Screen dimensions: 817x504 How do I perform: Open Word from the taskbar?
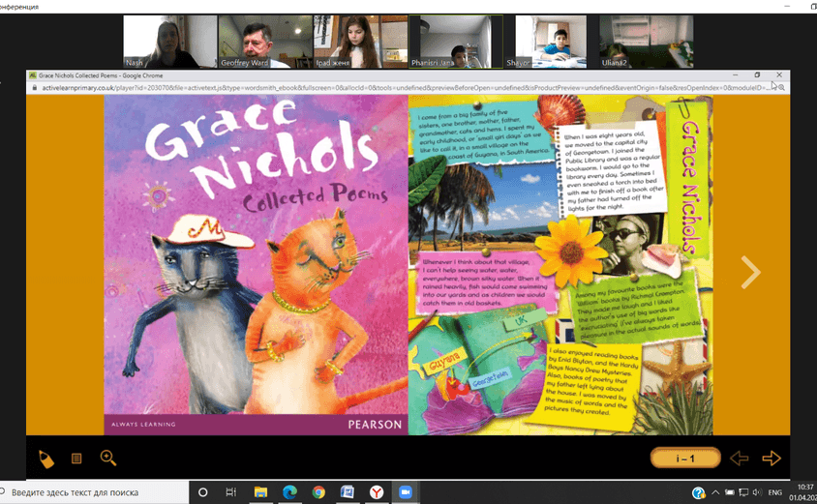point(348,492)
